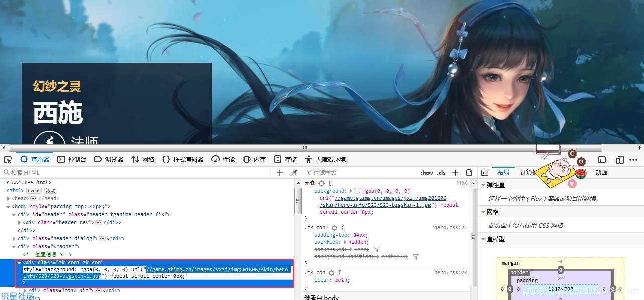Expand the con1-pic div node
The width and height of the screenshot is (644, 300).
[x=25, y=290]
